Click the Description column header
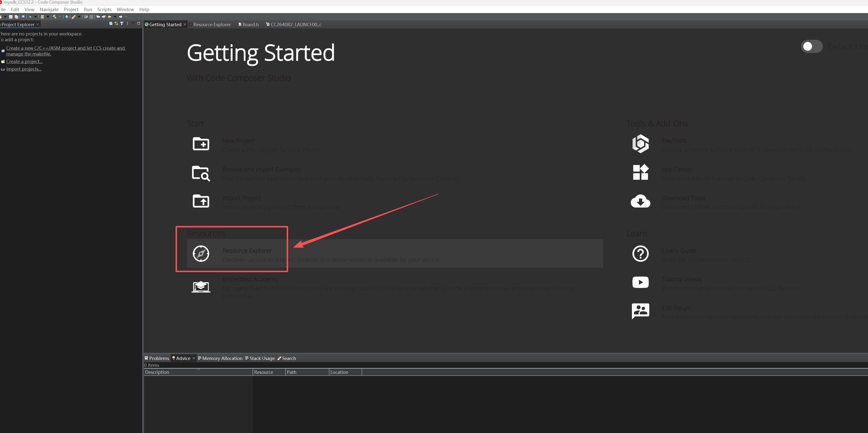This screenshot has height=433, width=868. (x=157, y=372)
